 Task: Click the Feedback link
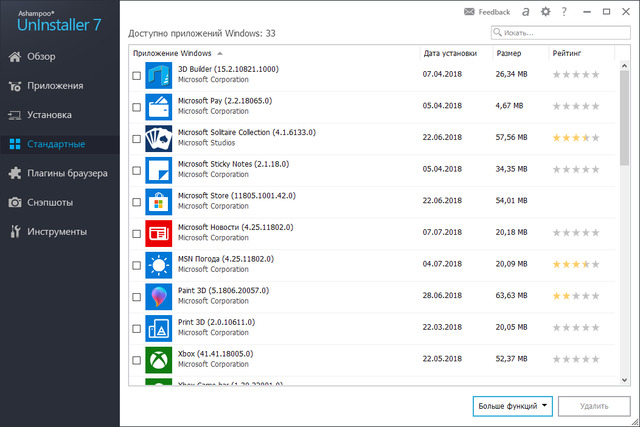(487, 12)
